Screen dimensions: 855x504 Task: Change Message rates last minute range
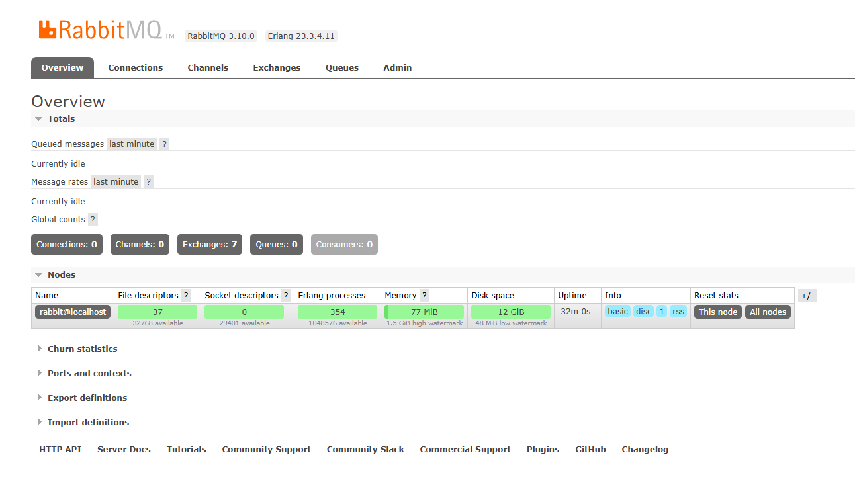[116, 181]
